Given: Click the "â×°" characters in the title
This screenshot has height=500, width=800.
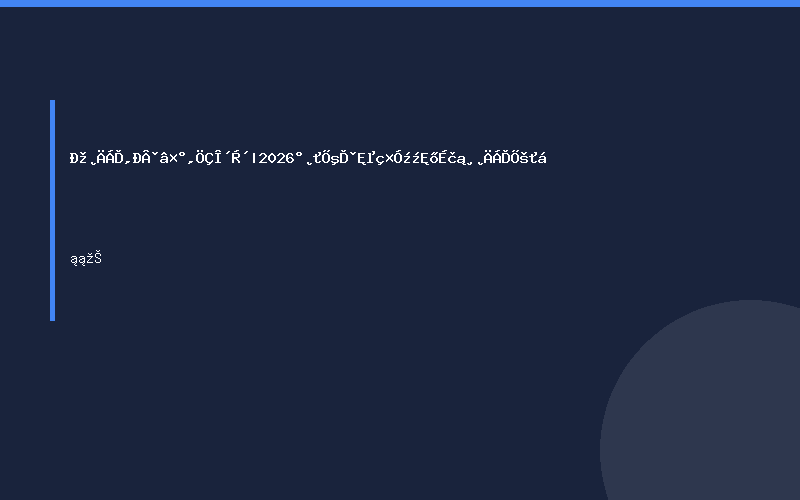Looking at the screenshot, I should point(172,158).
